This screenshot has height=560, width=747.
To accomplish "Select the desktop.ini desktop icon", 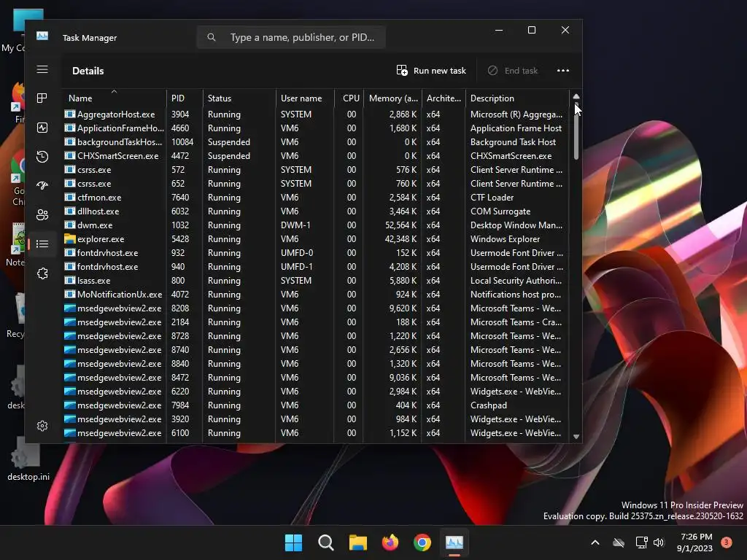I will [x=28, y=459].
